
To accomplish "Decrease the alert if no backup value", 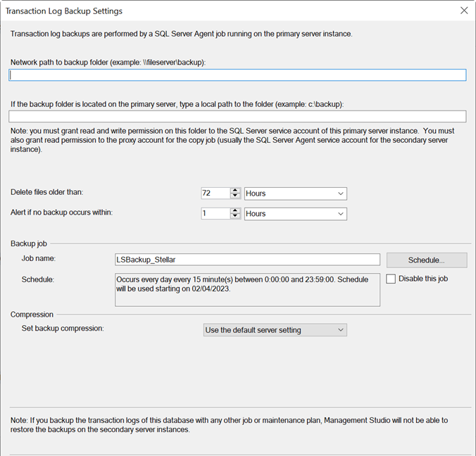I will tap(235, 216).
